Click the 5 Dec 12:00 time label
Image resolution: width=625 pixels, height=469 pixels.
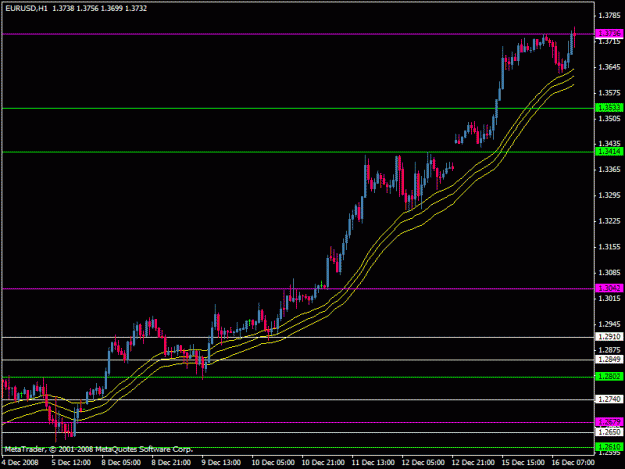pos(71,462)
